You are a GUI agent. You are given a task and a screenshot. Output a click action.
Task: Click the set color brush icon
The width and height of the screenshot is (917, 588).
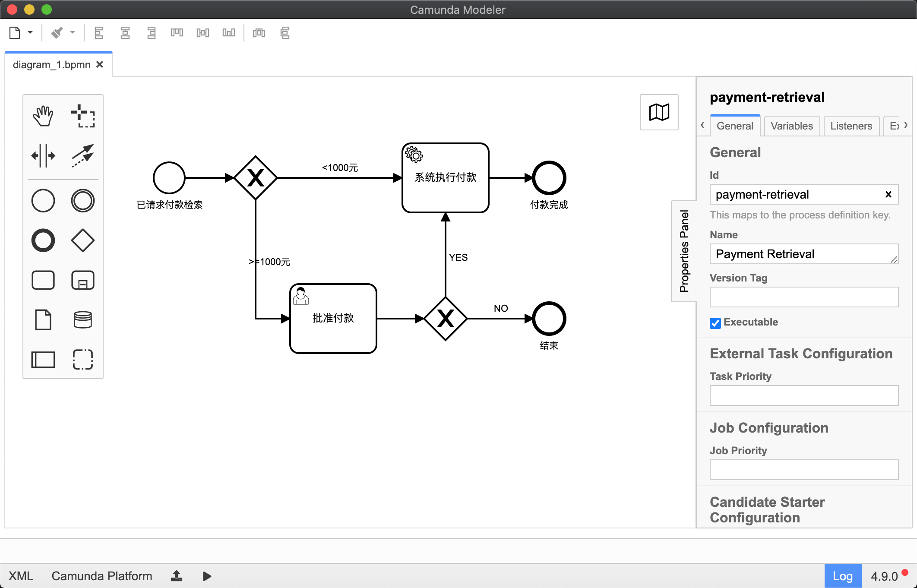coord(57,33)
